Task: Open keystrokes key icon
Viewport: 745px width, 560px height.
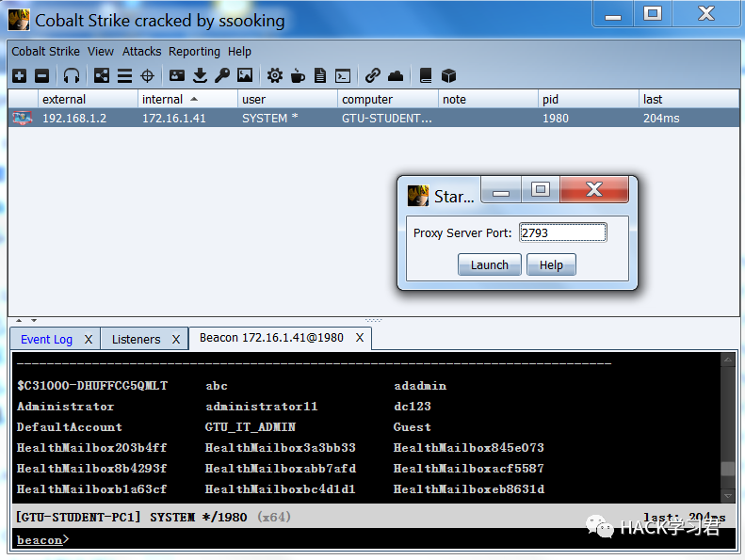Action: click(222, 75)
